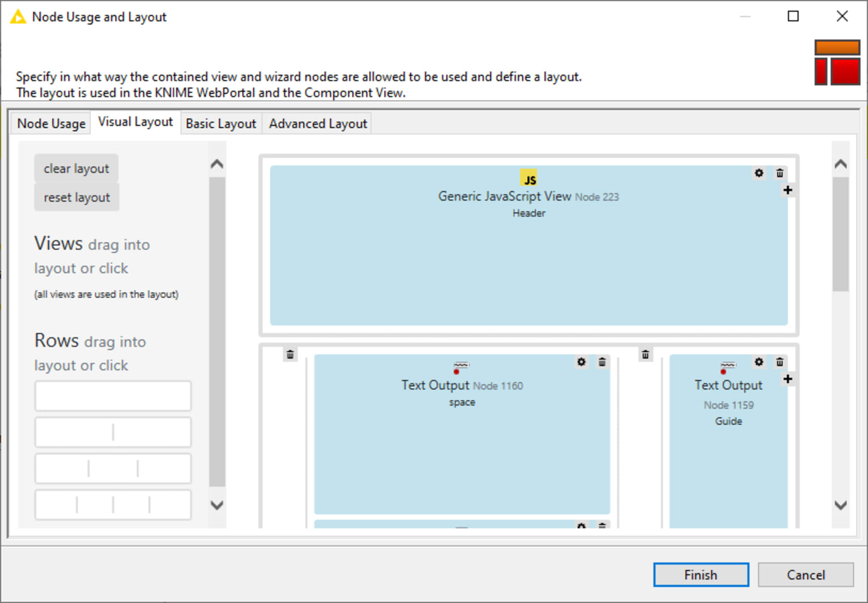Switch to Node Usage tab
868x603 pixels.
tap(51, 123)
